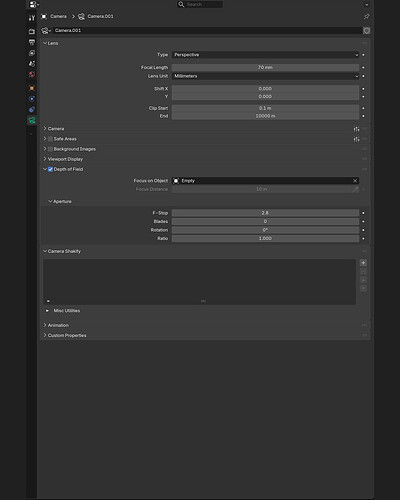
Task: Open the Object Constraint properties tab
Action: tap(32, 110)
